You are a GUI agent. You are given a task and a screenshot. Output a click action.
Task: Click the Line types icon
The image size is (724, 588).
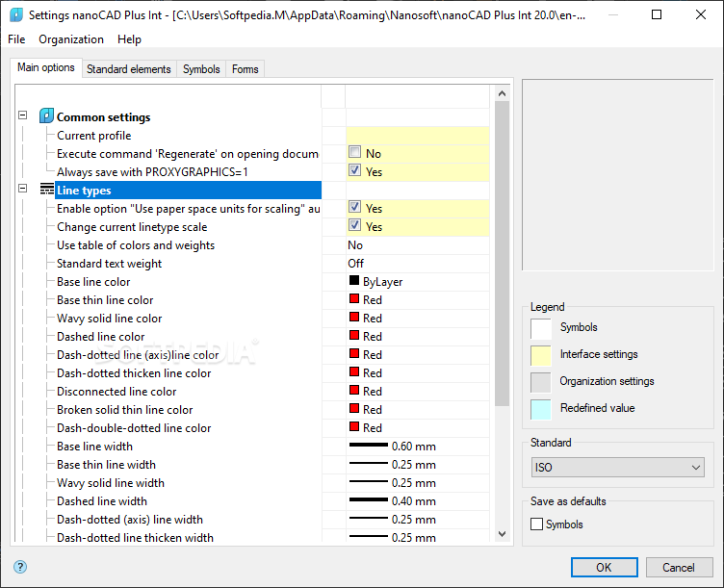pos(46,190)
